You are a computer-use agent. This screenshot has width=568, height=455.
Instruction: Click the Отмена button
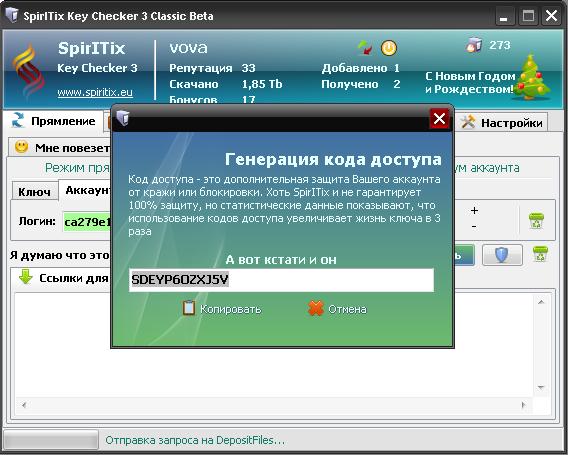tap(337, 309)
